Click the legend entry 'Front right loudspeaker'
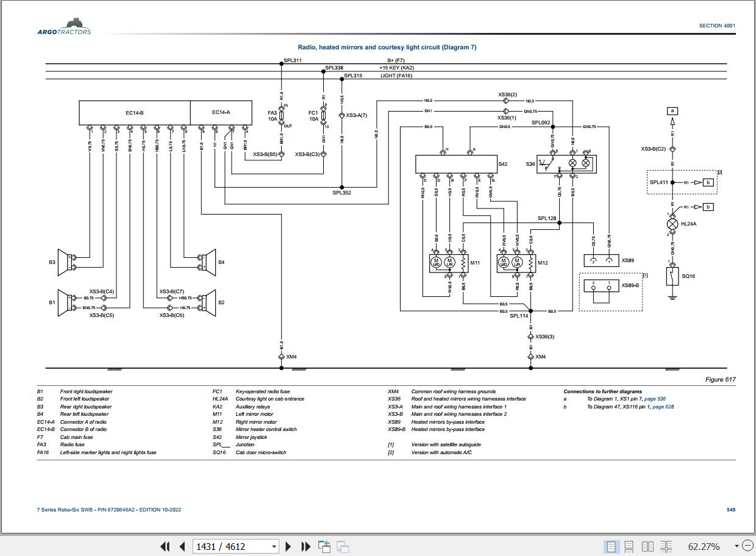 pyautogui.click(x=86, y=391)
